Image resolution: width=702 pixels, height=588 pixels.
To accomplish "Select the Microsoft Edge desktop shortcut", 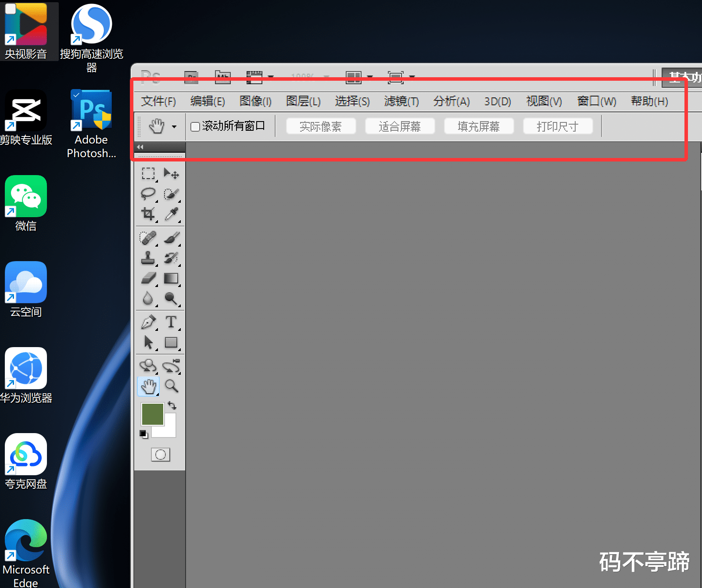I will [x=26, y=553].
